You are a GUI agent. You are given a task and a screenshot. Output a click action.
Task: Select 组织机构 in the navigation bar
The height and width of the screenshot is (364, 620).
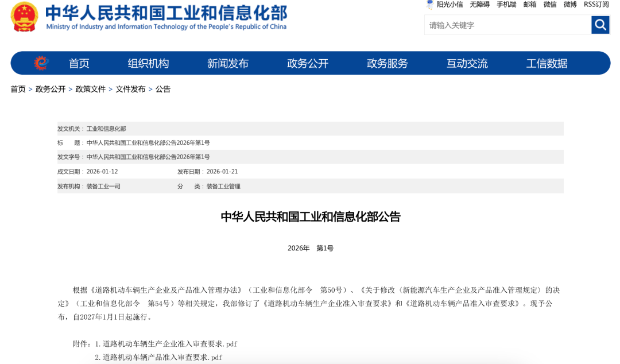(x=148, y=63)
